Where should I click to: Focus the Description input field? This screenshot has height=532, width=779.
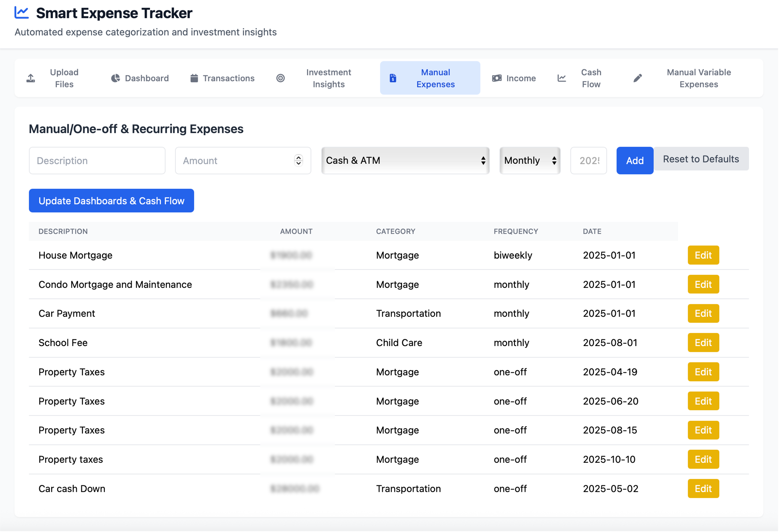[x=97, y=160]
